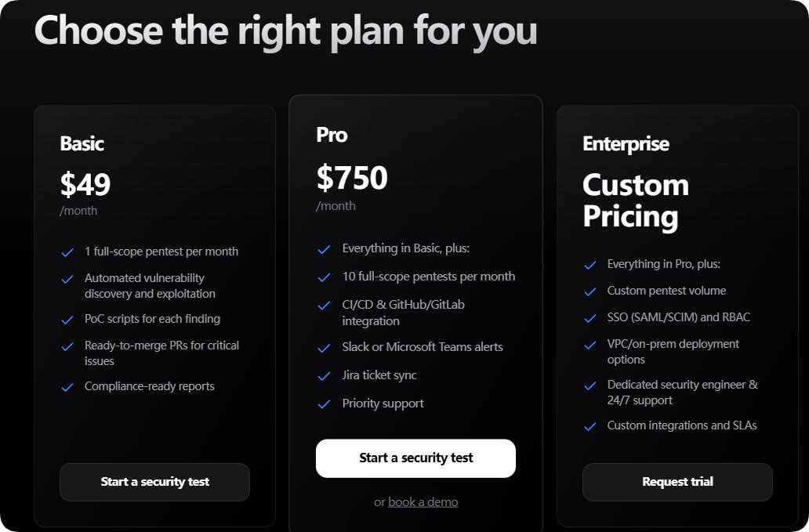This screenshot has height=532, width=809.
Task: Open the "book a demo" link
Action: coord(423,501)
